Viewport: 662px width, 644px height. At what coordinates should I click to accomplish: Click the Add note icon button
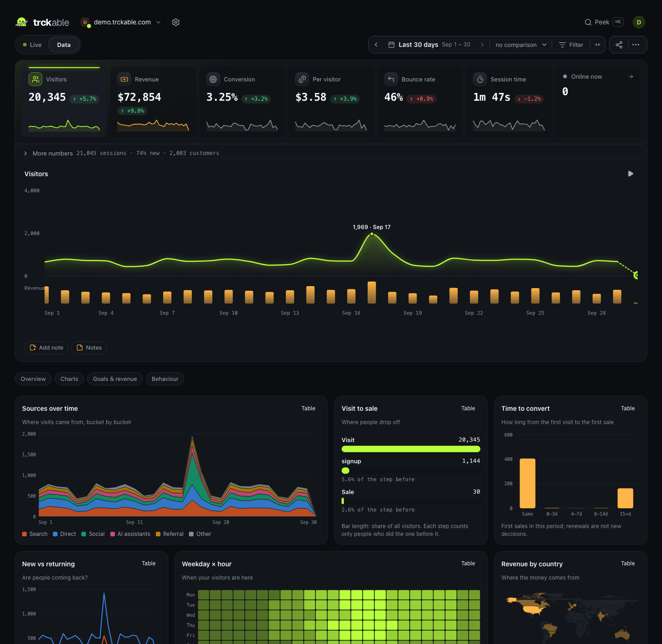tap(46, 348)
